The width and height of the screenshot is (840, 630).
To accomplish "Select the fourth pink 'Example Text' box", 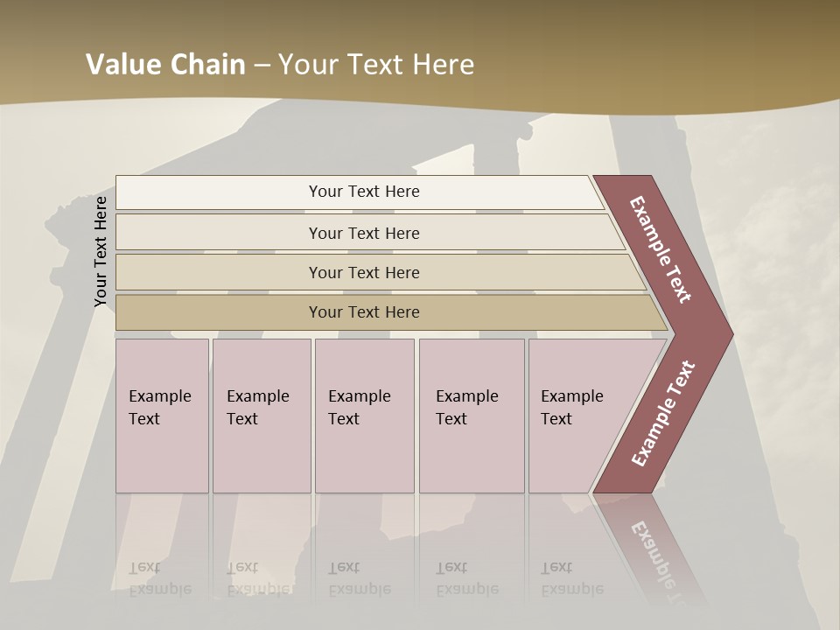I will click(x=471, y=416).
